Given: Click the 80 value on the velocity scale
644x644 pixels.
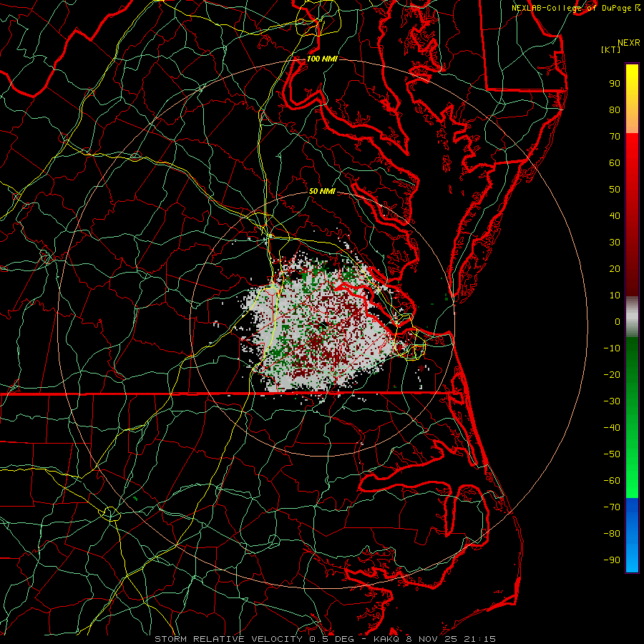Looking at the screenshot, I should (615, 110).
